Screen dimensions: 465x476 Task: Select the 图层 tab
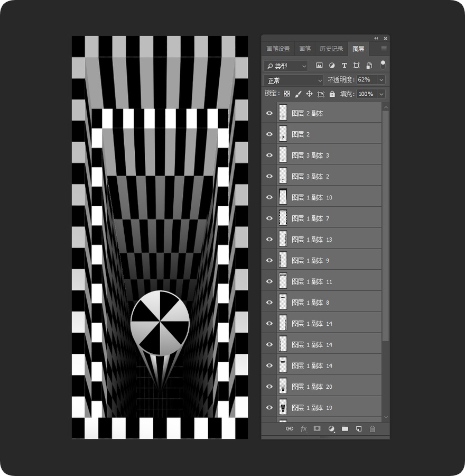click(358, 49)
